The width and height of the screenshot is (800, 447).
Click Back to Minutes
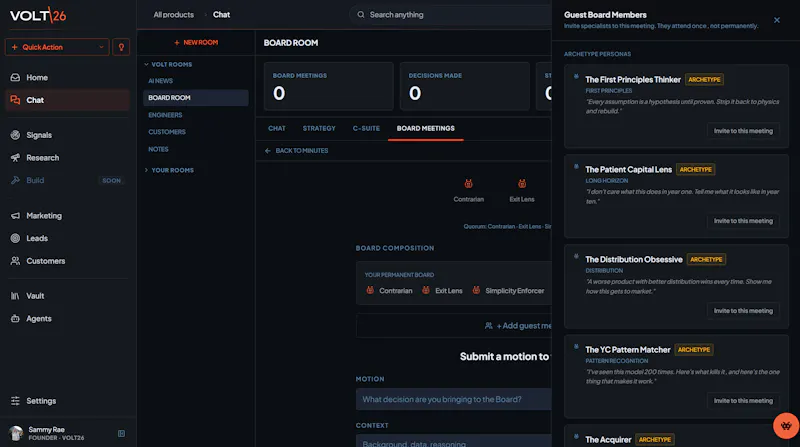pyautogui.click(x=296, y=151)
